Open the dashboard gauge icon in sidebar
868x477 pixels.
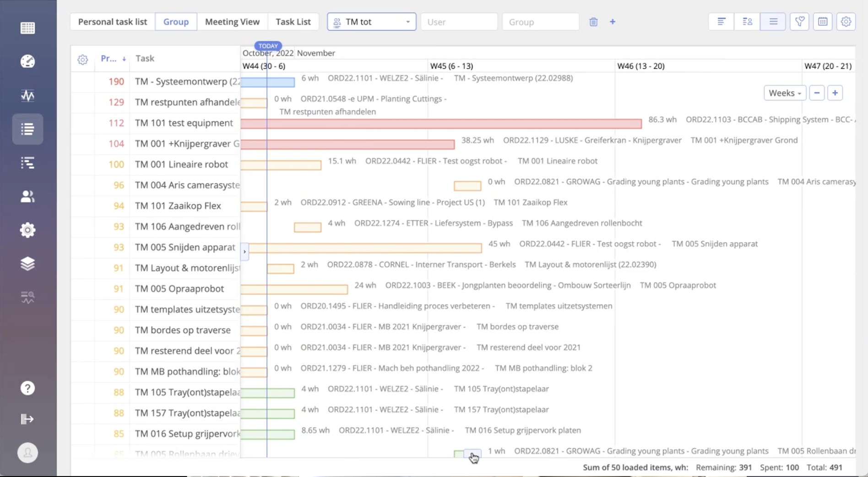pos(27,61)
